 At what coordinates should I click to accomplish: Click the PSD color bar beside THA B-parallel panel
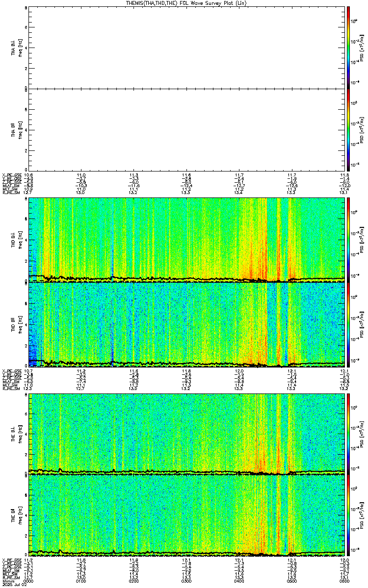348,129
